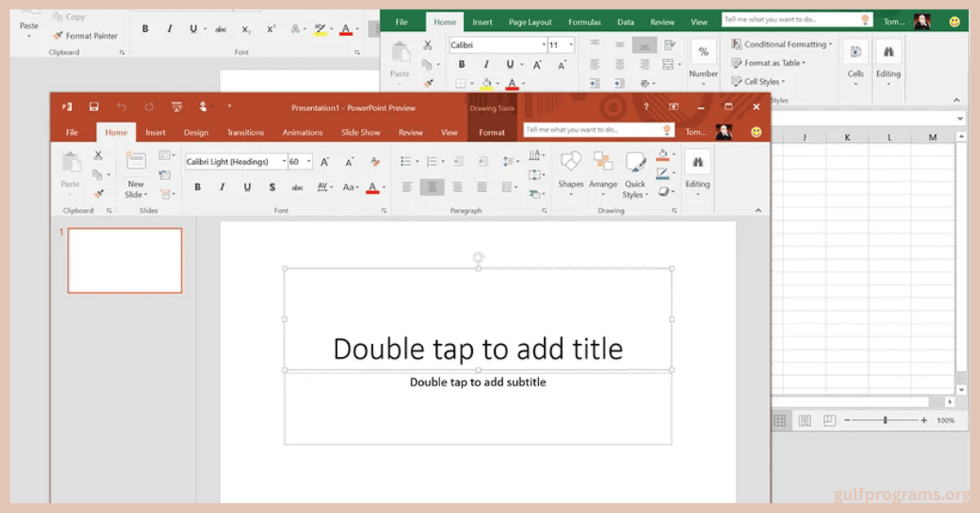Click the Save icon in PowerPoint title bar
Image resolution: width=980 pixels, height=513 pixels.
(94, 107)
